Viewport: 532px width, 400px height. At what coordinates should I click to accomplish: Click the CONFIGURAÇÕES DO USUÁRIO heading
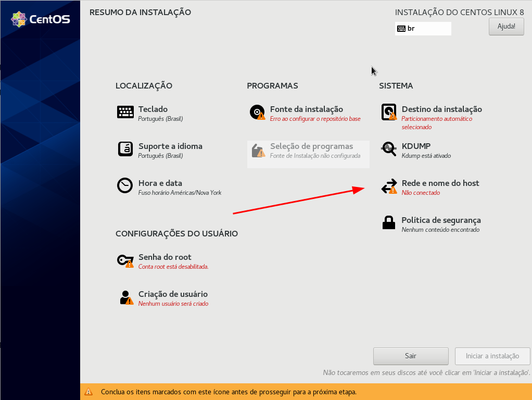point(177,234)
